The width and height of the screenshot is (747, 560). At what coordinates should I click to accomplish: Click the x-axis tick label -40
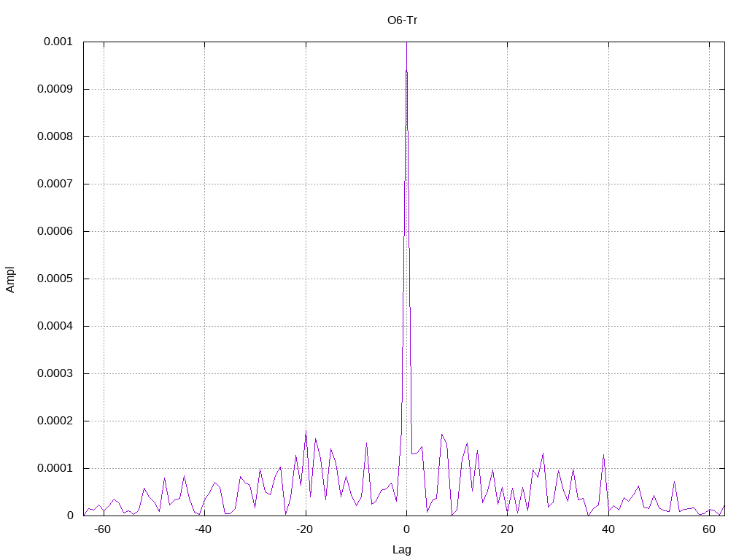point(203,529)
